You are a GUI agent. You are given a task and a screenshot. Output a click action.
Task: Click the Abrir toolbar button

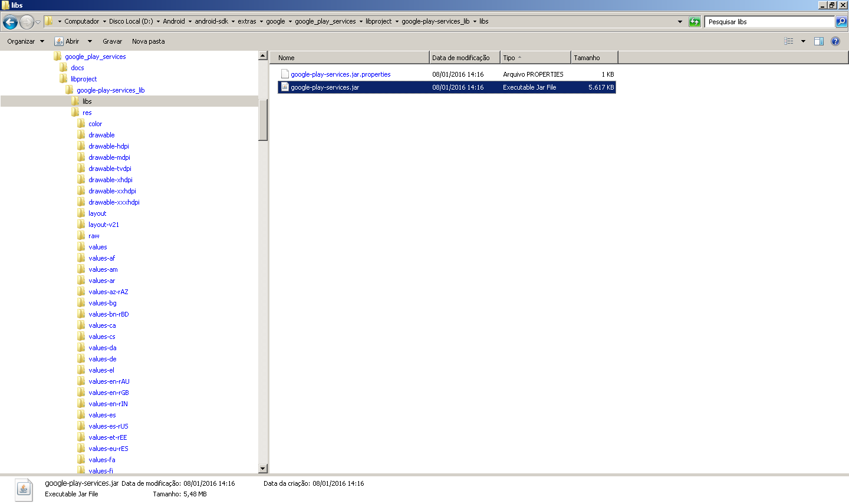coord(67,41)
